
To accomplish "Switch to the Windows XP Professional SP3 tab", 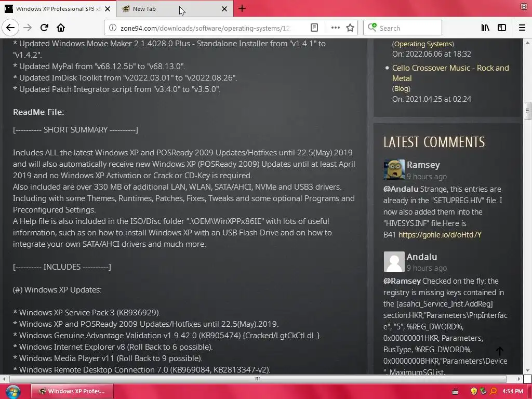I will click(58, 9).
